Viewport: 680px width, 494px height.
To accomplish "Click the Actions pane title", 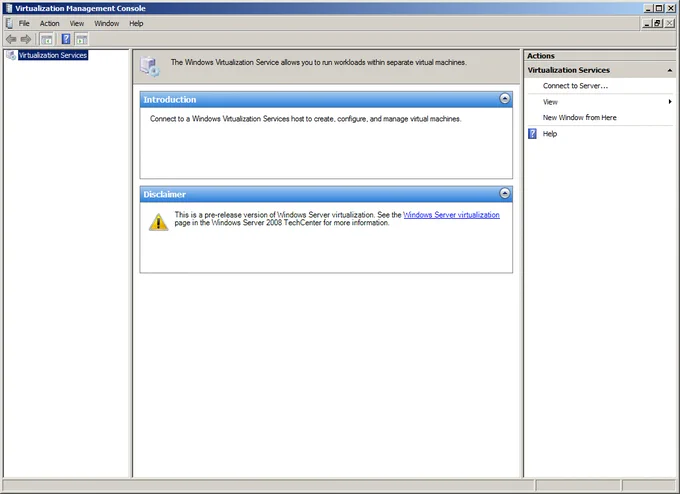I will pos(541,56).
